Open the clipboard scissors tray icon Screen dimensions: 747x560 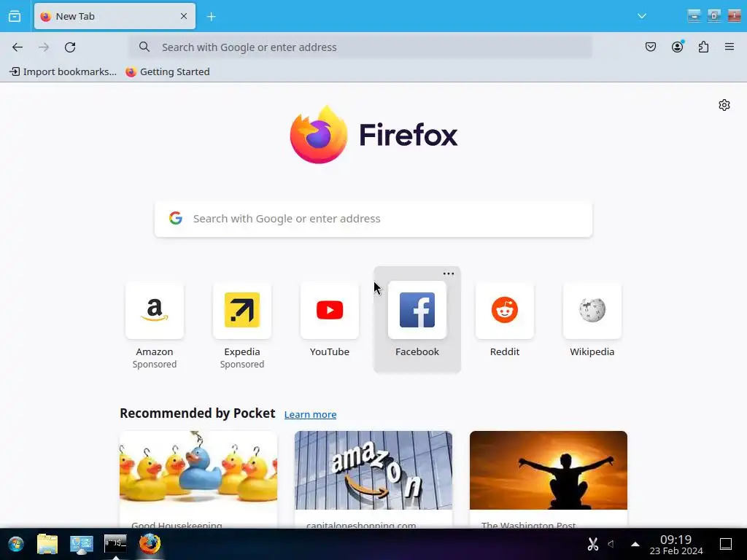point(592,544)
